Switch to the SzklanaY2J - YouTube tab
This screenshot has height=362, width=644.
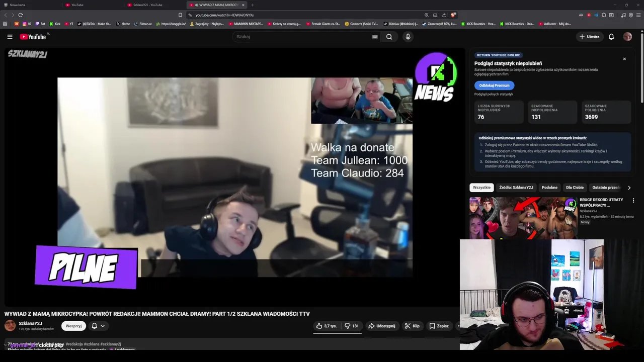155,5
